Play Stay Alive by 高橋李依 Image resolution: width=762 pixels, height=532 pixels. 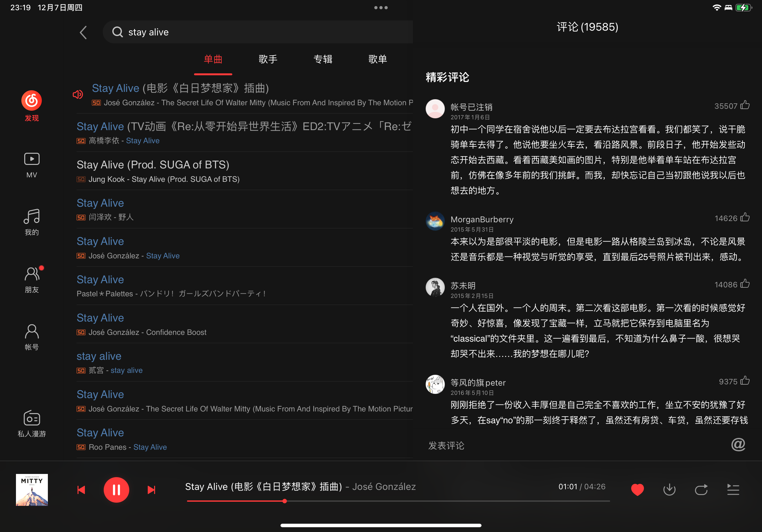coord(245,133)
